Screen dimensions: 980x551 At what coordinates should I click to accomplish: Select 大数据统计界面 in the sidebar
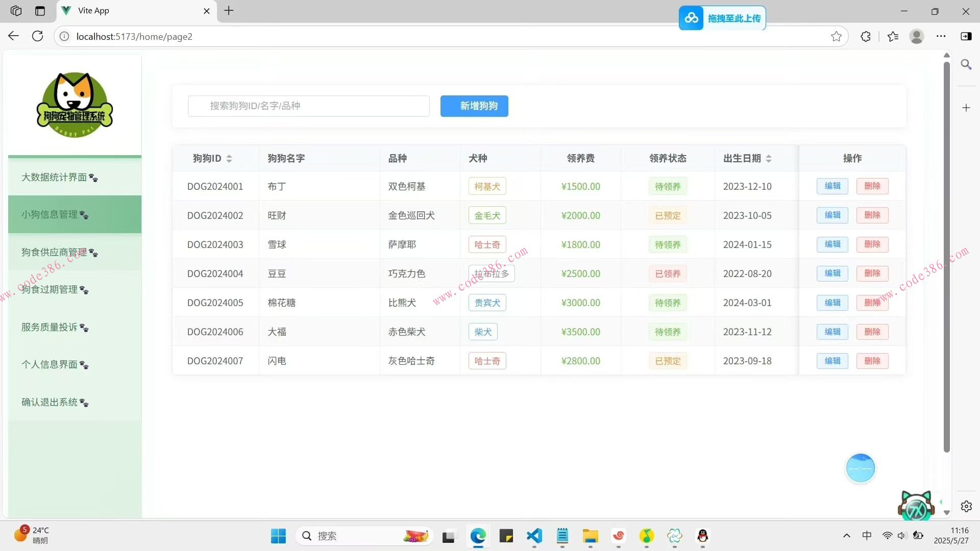[54, 177]
